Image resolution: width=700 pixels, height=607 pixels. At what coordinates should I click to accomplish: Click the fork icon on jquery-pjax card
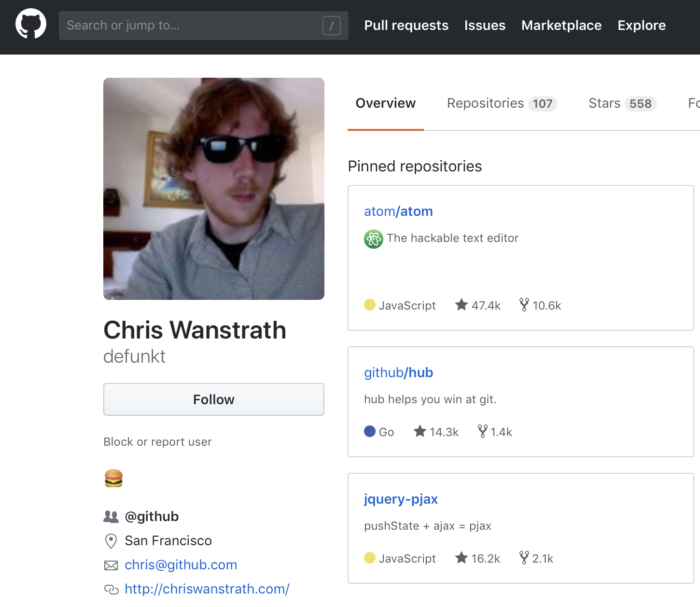(524, 558)
